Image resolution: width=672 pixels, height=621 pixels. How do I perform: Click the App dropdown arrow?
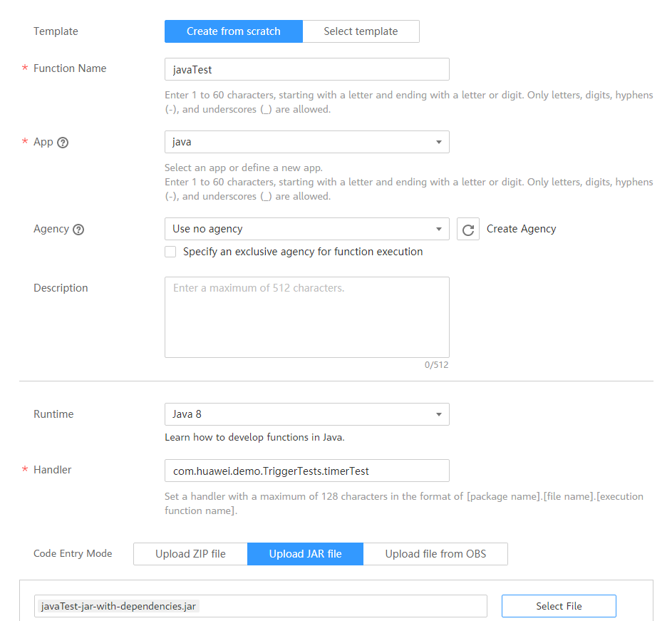[439, 142]
